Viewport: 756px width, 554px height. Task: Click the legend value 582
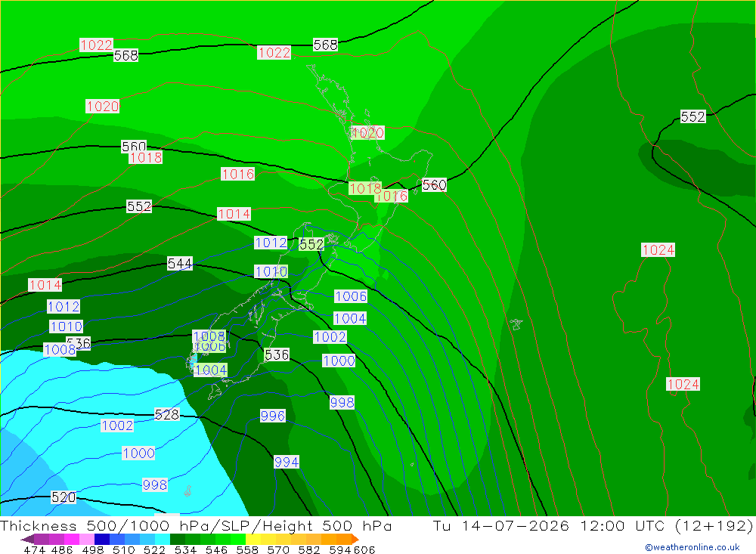point(309,549)
